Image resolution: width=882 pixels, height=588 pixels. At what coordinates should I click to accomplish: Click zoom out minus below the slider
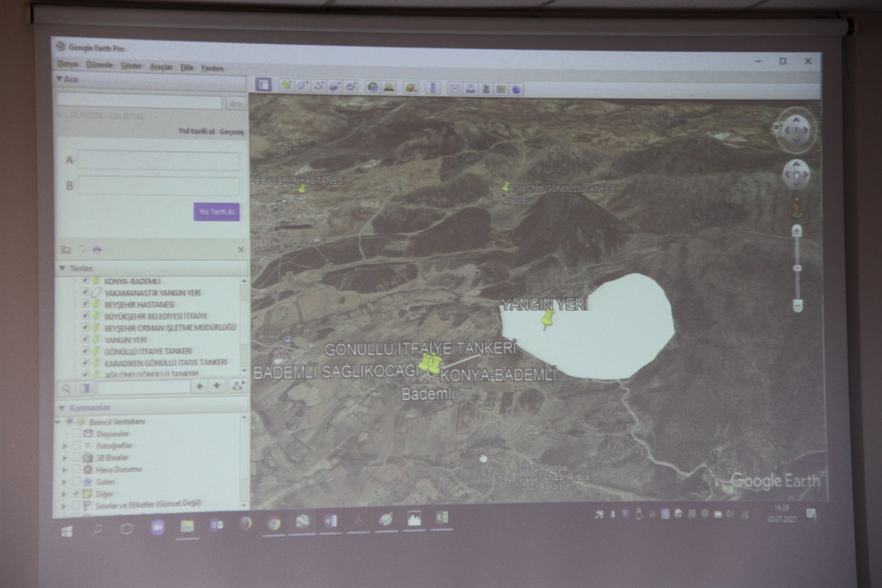(798, 304)
